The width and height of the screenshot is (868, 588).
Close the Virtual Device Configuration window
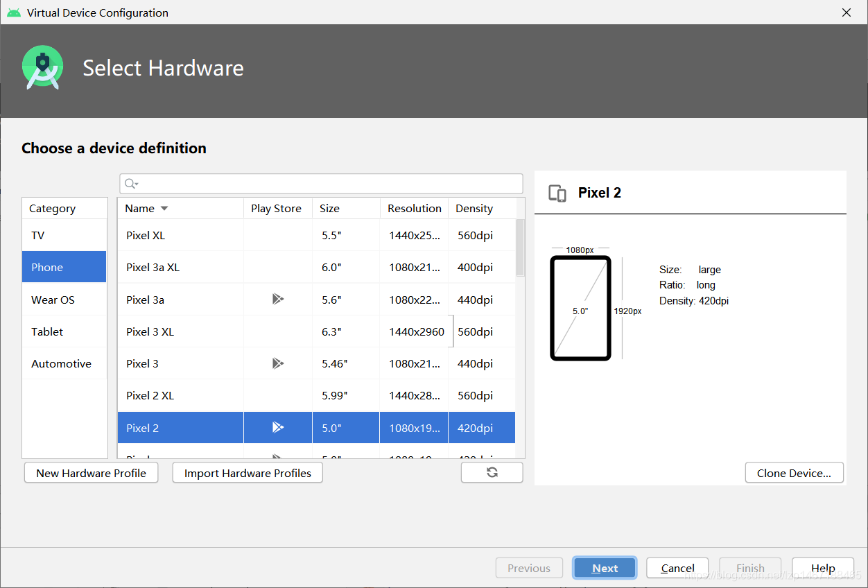coord(847,12)
